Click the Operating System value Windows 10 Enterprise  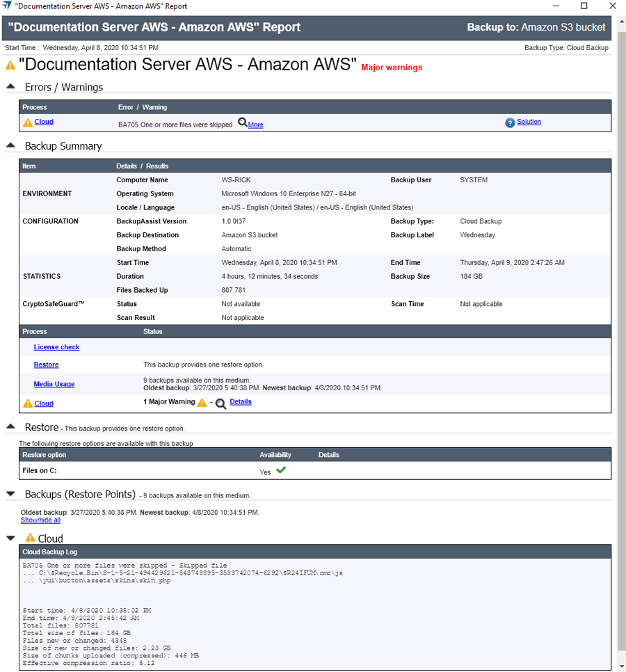(289, 193)
